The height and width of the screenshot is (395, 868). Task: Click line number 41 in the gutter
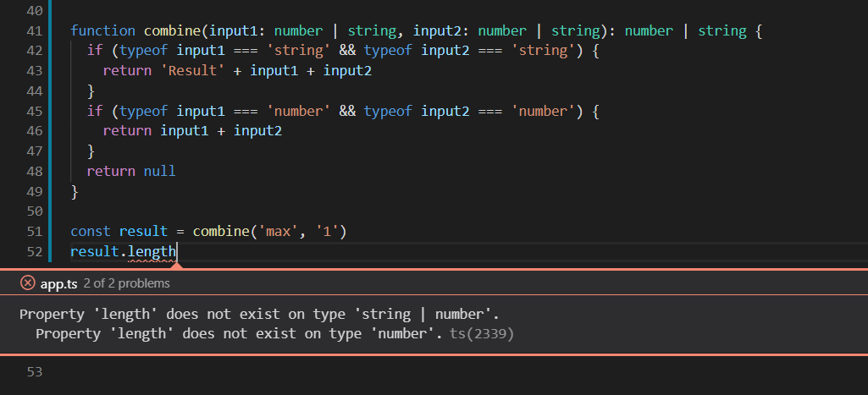35,31
